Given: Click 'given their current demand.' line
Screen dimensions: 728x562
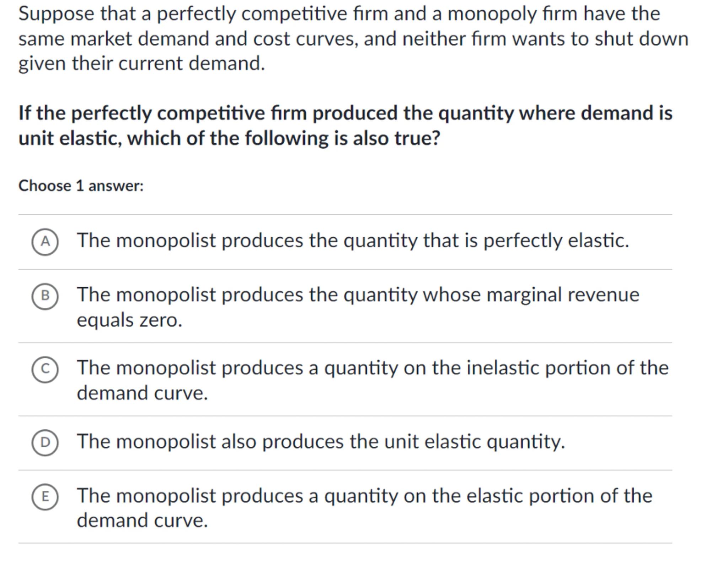Looking at the screenshot, I should 141,64.
